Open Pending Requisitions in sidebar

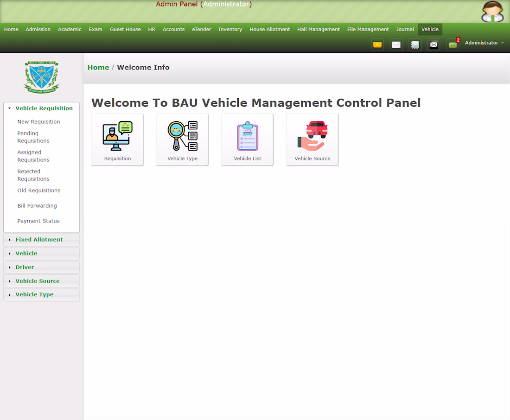coord(33,137)
